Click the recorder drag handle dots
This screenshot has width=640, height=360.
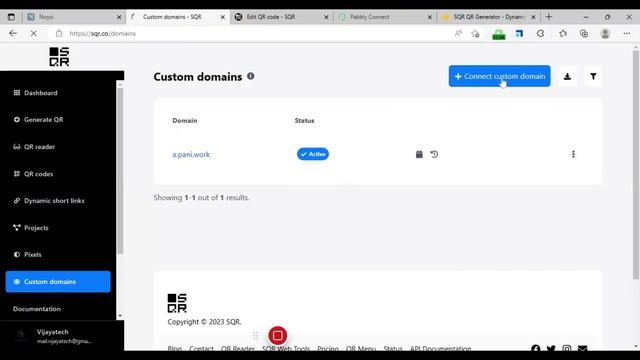256,336
